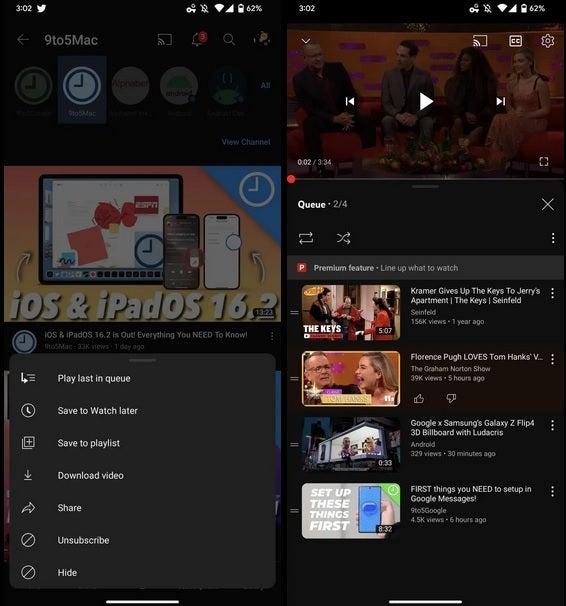The width and height of the screenshot is (566, 606).
Task: Choose Save to Watch later
Action: point(143,410)
